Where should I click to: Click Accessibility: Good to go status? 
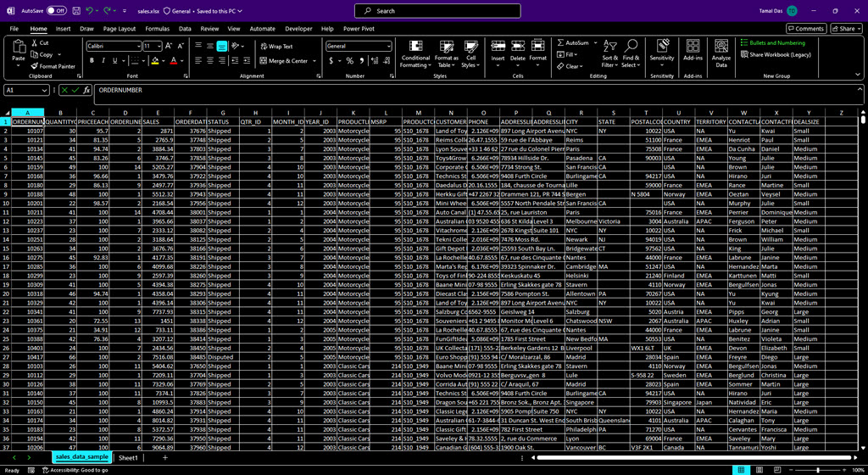click(75, 470)
